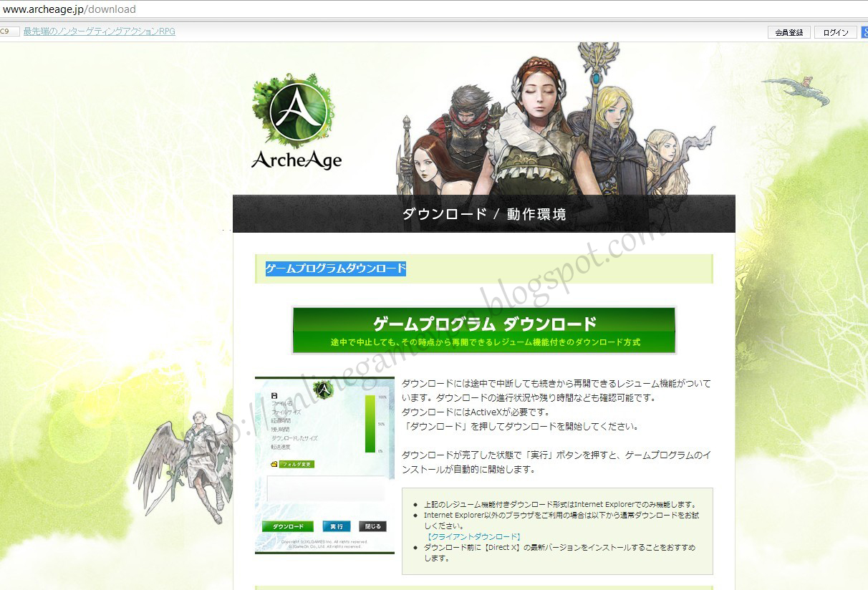Click the green progress bar in the preview
The width and height of the screenshot is (868, 590).
tap(370, 424)
